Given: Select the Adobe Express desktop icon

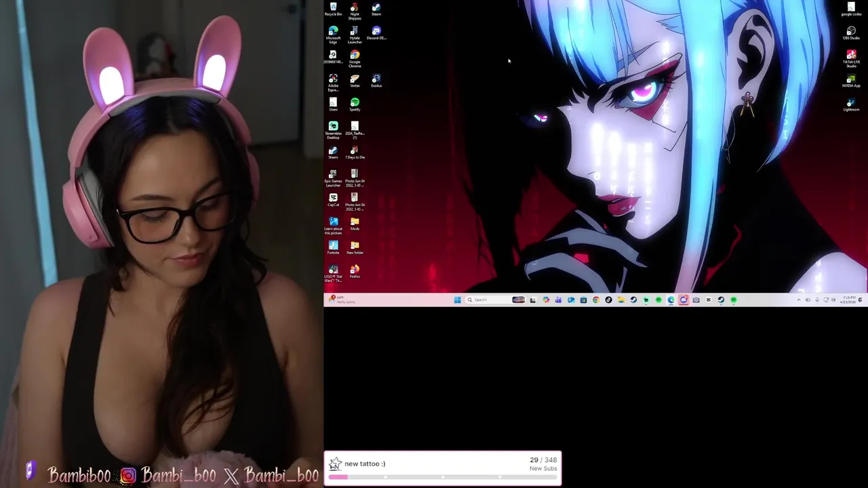Looking at the screenshot, I should tap(333, 83).
